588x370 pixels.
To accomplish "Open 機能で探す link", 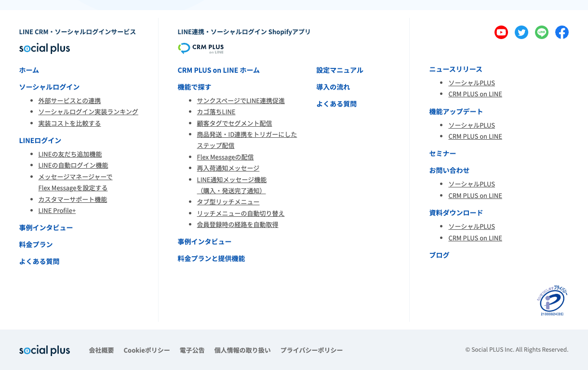I will tap(194, 87).
